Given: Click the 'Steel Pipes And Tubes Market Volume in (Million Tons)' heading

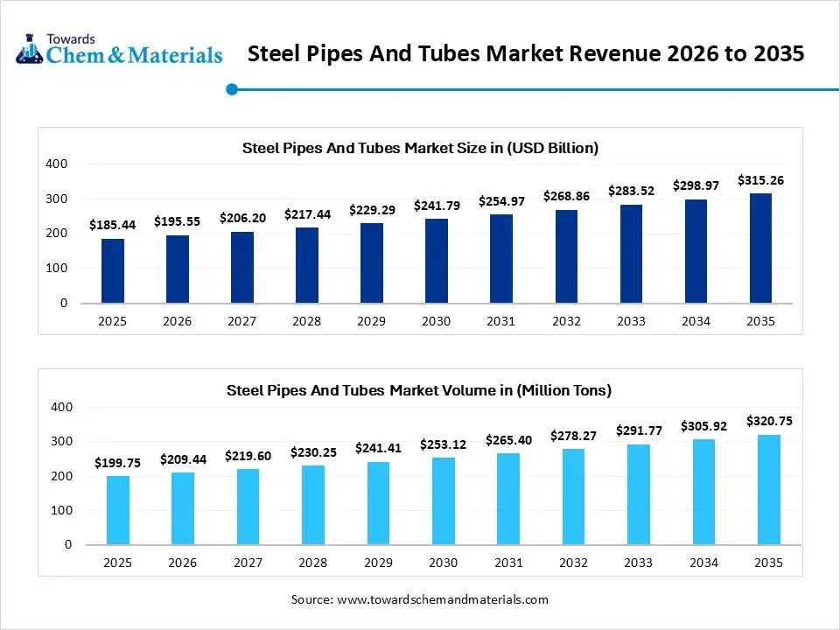Looking at the screenshot, I should [x=419, y=390].
